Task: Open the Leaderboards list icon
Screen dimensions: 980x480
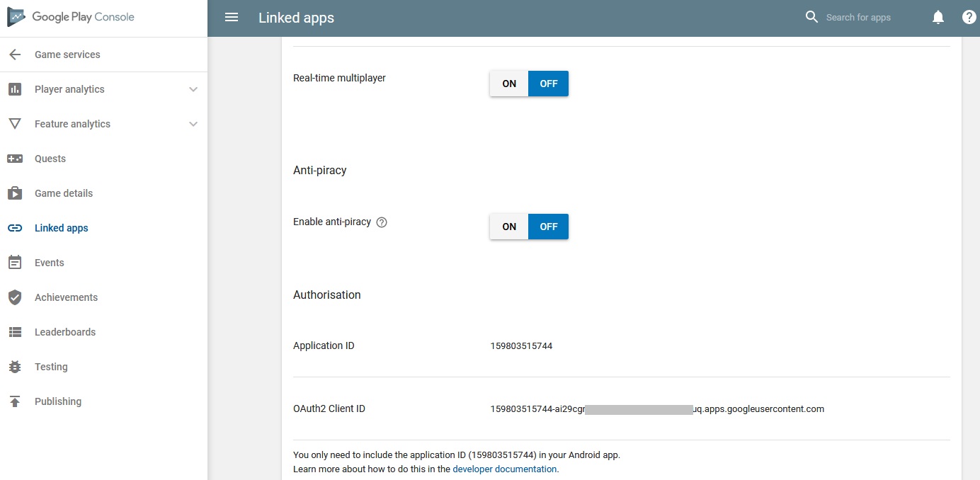Action: 15,332
